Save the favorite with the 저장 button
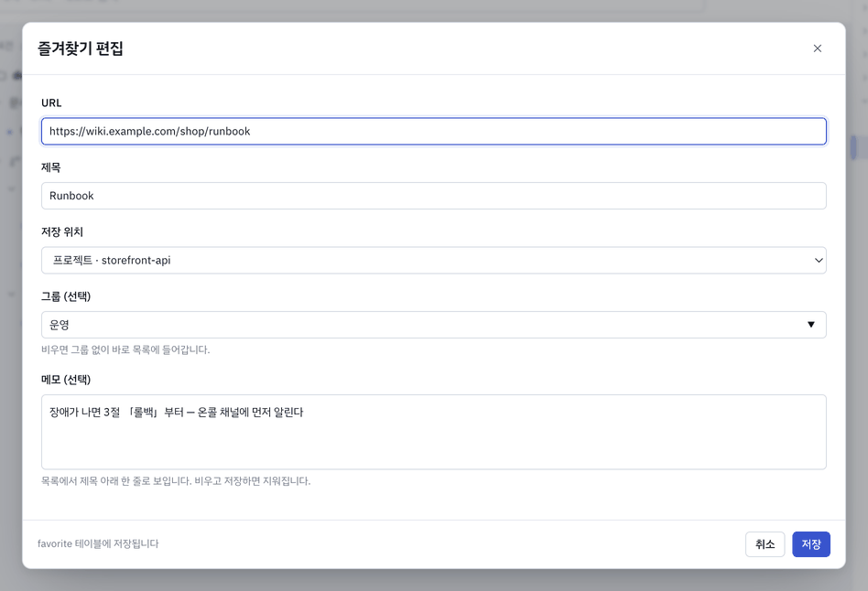Viewport: 868px width, 591px height. tap(811, 544)
